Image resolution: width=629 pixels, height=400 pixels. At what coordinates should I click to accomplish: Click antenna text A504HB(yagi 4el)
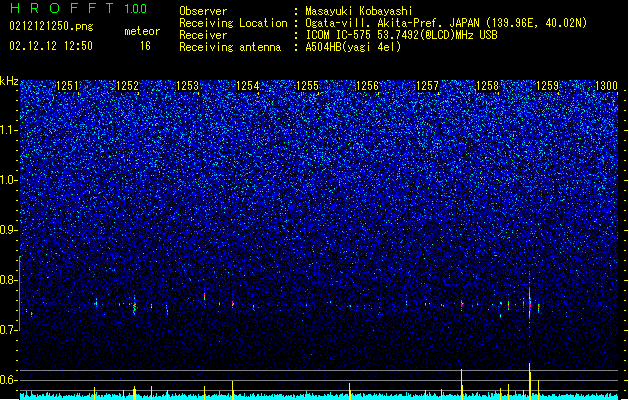pyautogui.click(x=353, y=47)
